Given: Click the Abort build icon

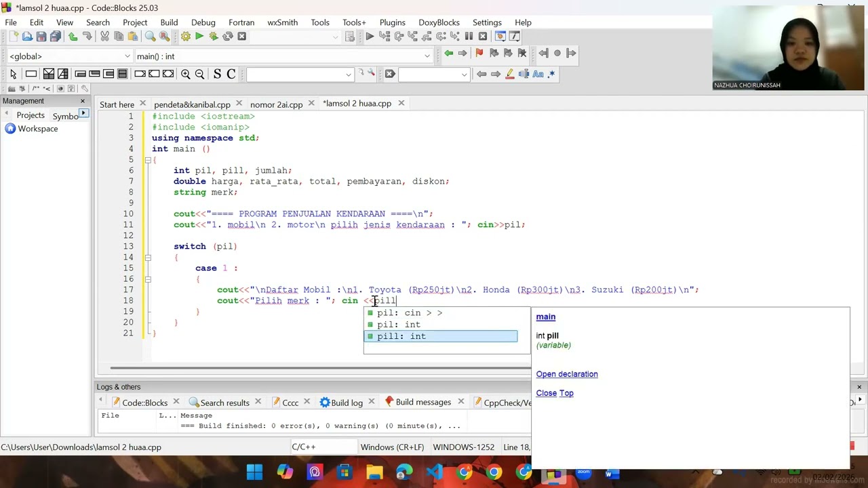Looking at the screenshot, I should coord(242,37).
